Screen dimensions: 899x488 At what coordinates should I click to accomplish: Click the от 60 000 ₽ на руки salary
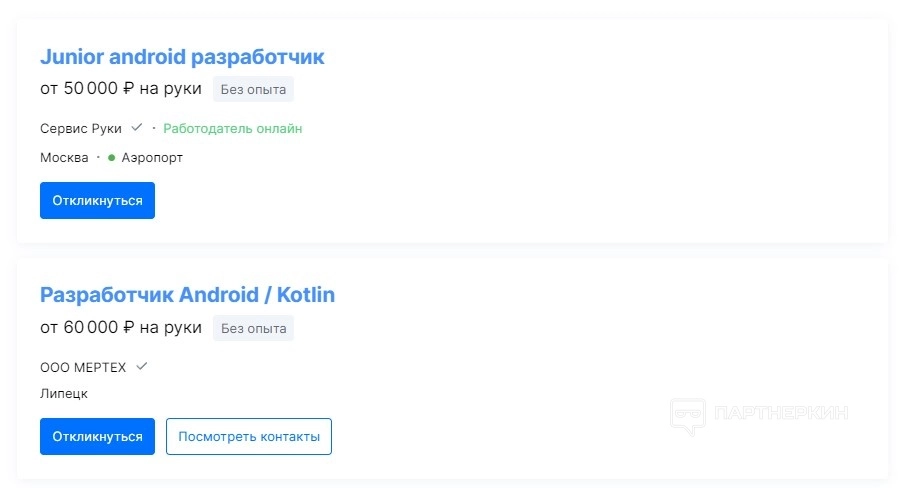tap(121, 327)
